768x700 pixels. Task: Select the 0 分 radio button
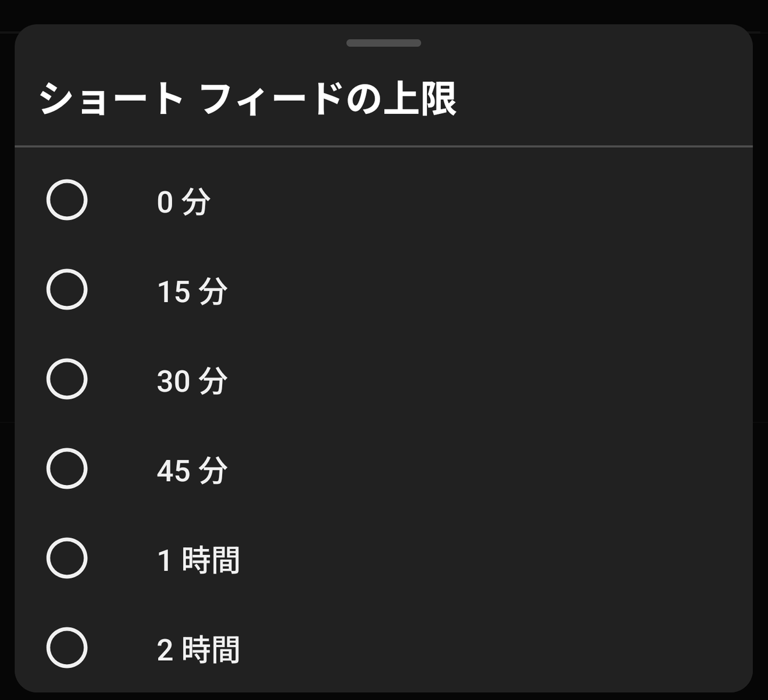coord(67,200)
